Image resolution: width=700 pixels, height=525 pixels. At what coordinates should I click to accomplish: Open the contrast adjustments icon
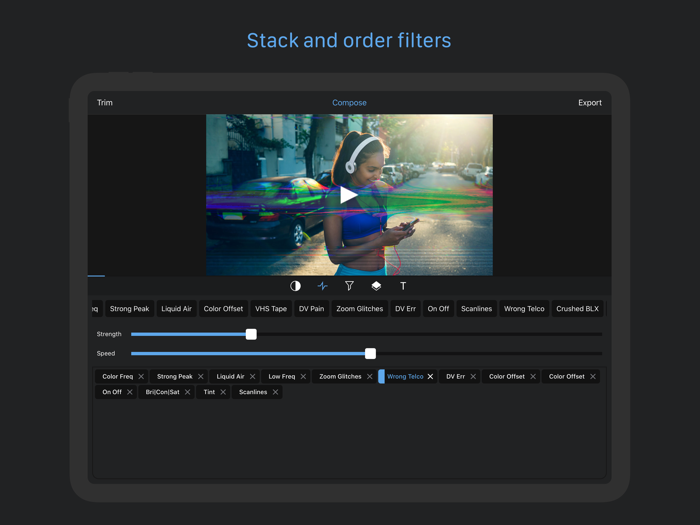click(295, 286)
